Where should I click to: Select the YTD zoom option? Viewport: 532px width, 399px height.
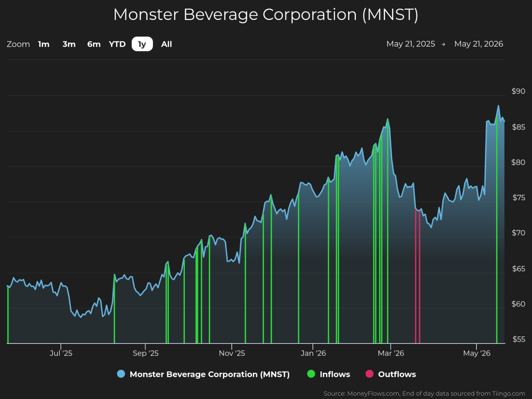tap(117, 44)
